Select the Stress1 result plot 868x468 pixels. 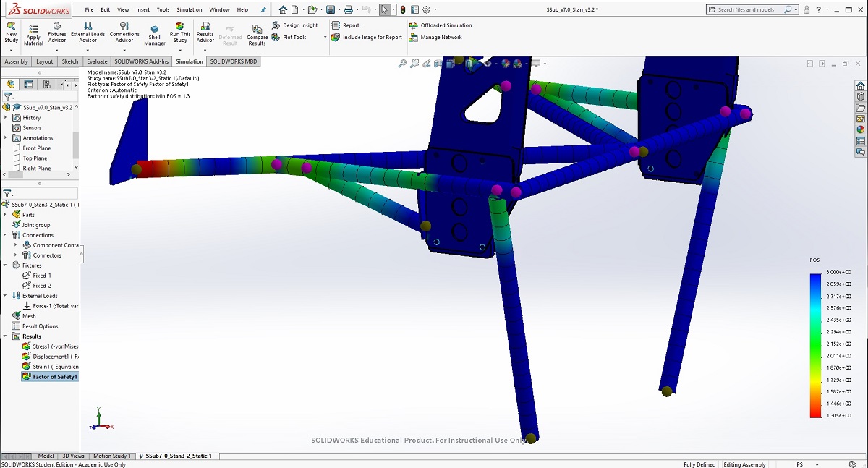(x=50, y=346)
